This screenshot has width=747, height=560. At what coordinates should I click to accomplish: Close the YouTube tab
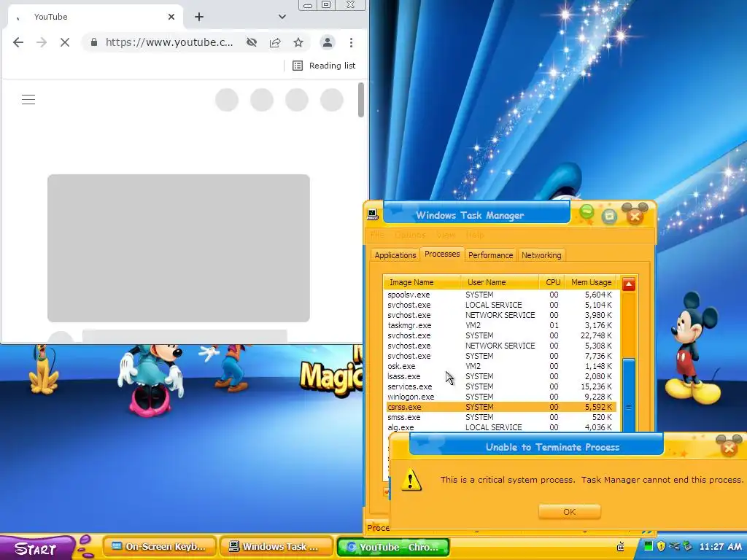tap(171, 17)
